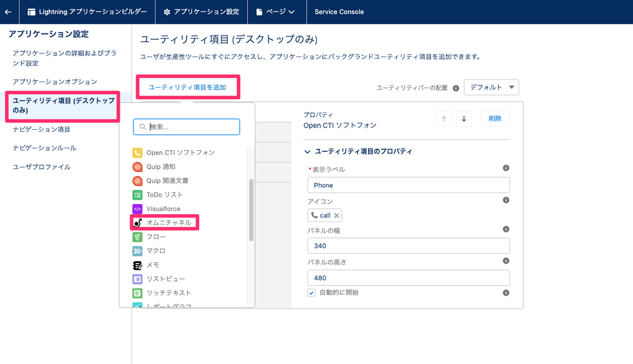Show info tooltip for 自動的に開始
Viewport: 633px width, 364px height.
pos(506,293)
